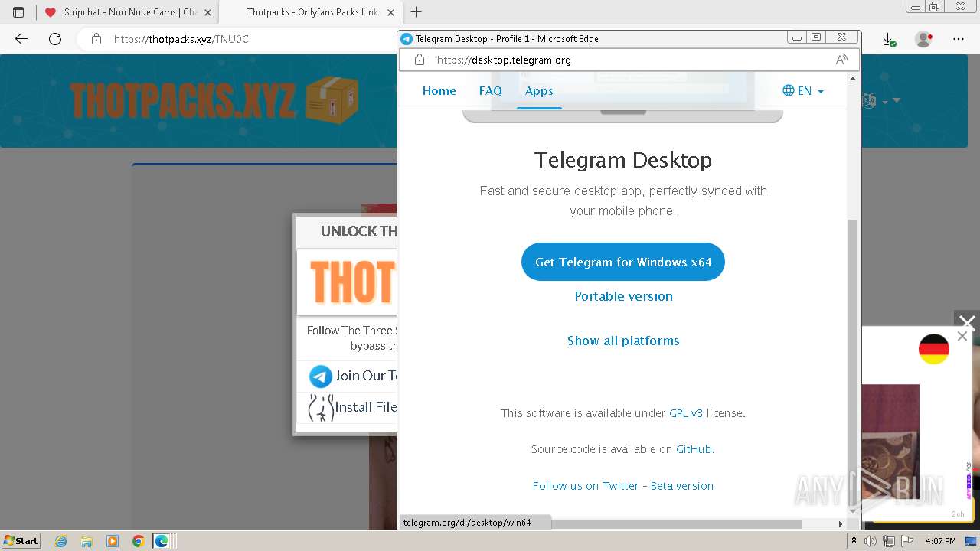Click the Telegram Desktop heading text
The width and height of the screenshot is (980, 551).
click(x=622, y=160)
